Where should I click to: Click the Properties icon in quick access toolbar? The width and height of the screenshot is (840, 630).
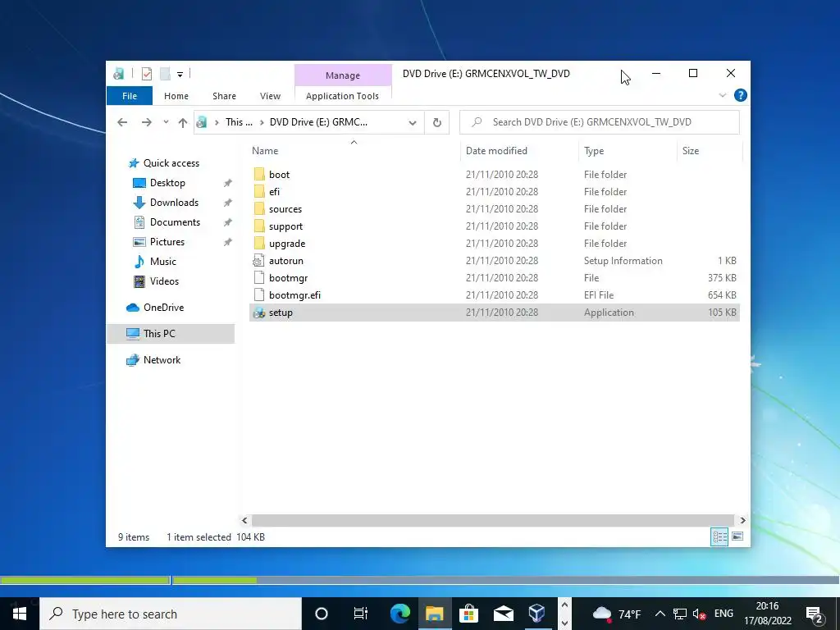[147, 74]
